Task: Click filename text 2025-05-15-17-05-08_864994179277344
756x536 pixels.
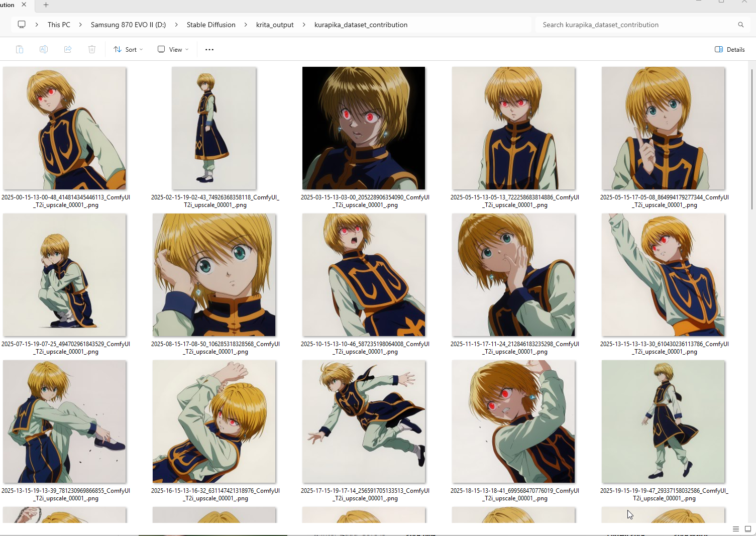Action: pos(665,201)
